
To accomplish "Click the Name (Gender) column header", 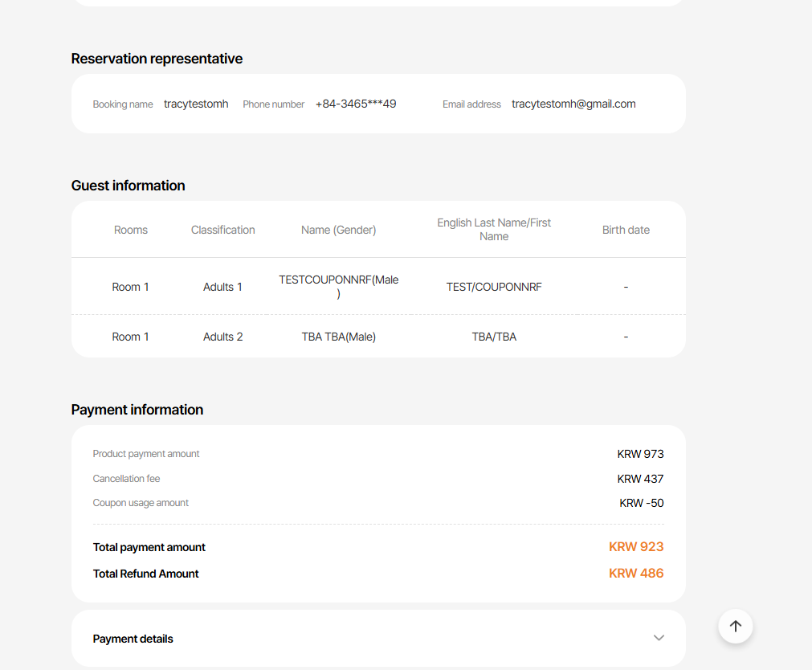I will pyautogui.click(x=338, y=230).
